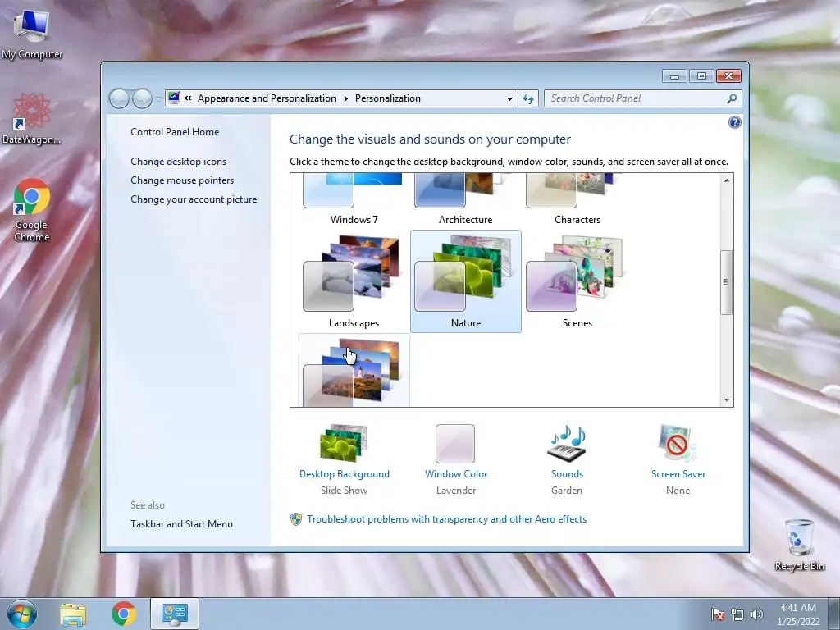
Task: Open Desktop Background icon settings
Action: [x=344, y=444]
